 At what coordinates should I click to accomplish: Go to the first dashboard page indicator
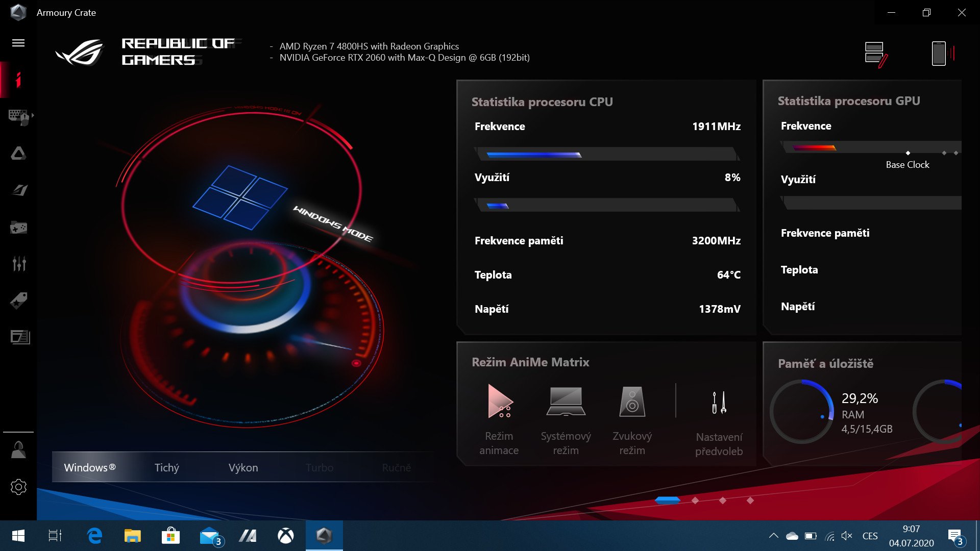[667, 500]
